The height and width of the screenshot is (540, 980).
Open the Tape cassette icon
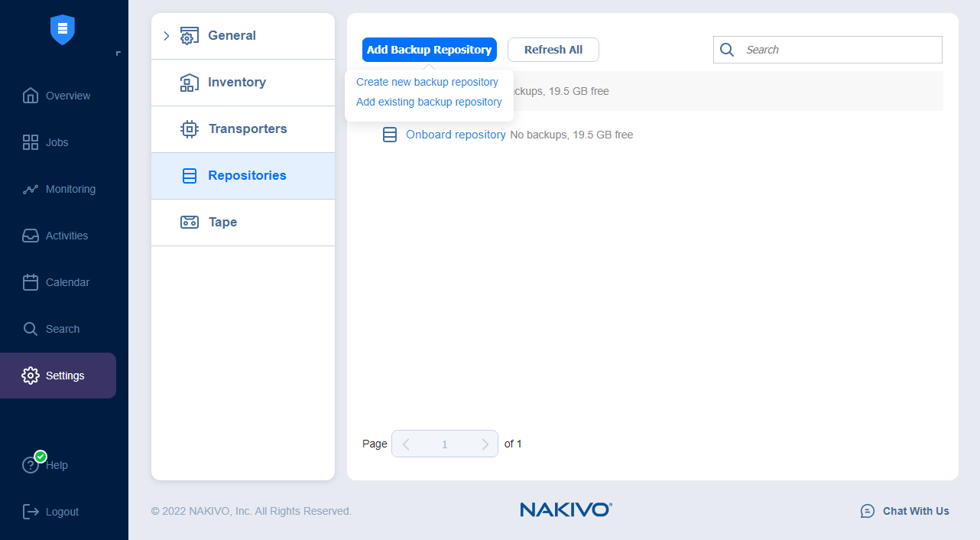[189, 222]
